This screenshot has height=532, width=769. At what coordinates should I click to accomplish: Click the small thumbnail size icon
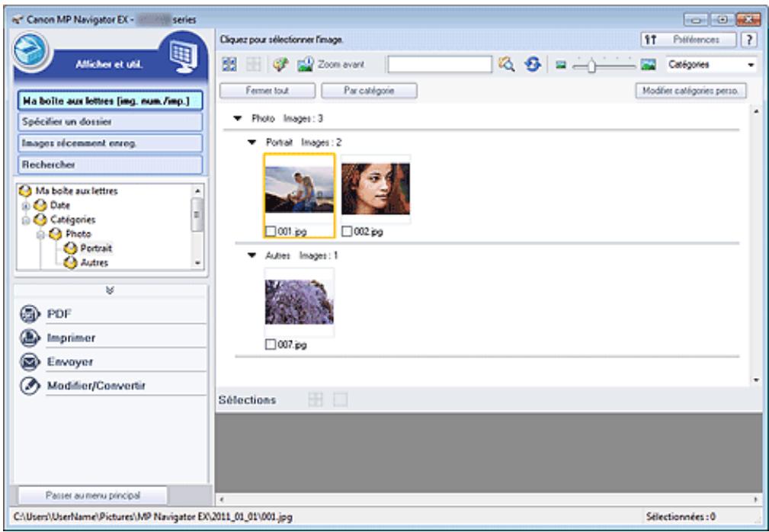click(561, 65)
